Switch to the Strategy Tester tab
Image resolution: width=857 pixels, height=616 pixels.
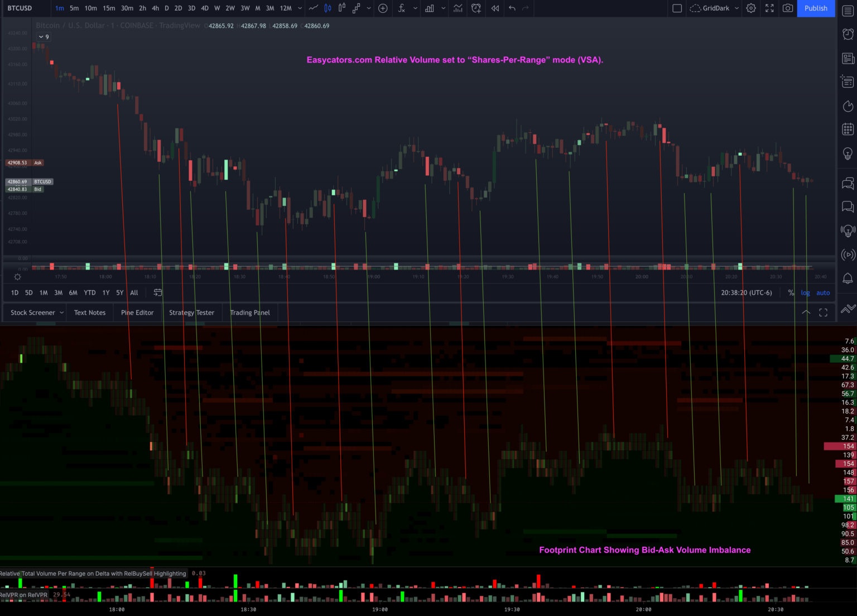[x=191, y=312]
